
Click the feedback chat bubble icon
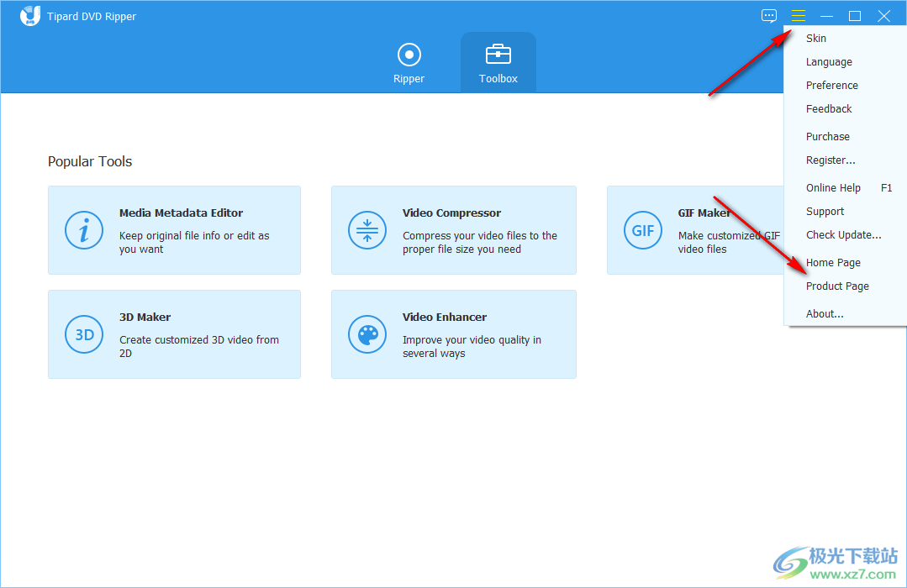click(x=769, y=16)
